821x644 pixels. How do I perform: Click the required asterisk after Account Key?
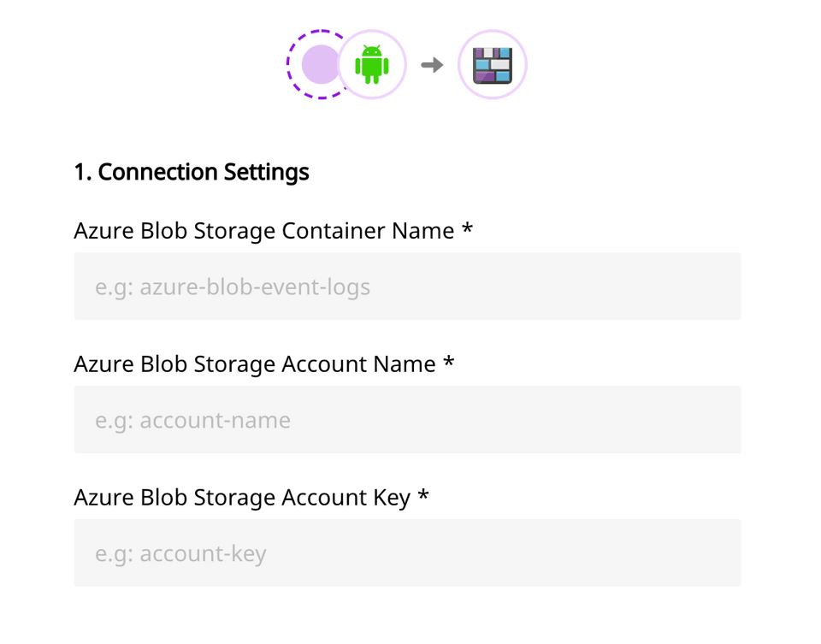pyautogui.click(x=423, y=496)
